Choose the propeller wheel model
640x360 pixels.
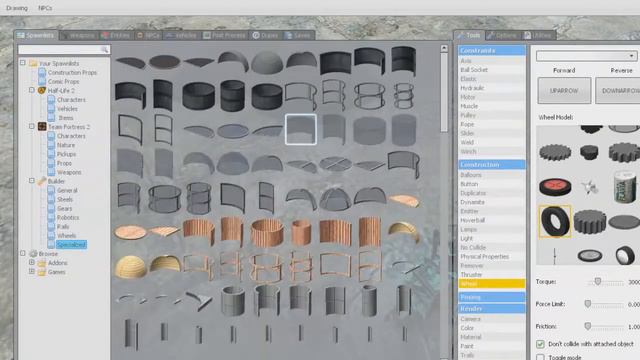pos(590,187)
